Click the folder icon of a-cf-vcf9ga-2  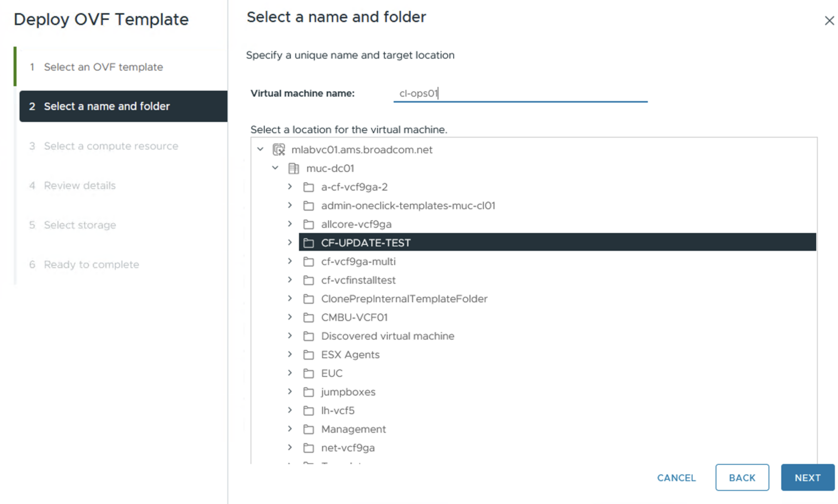[x=309, y=187]
